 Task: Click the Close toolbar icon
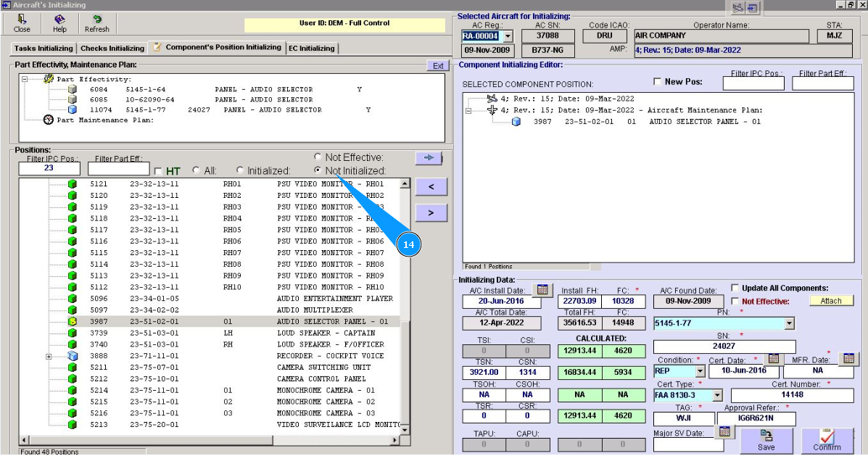click(x=22, y=23)
